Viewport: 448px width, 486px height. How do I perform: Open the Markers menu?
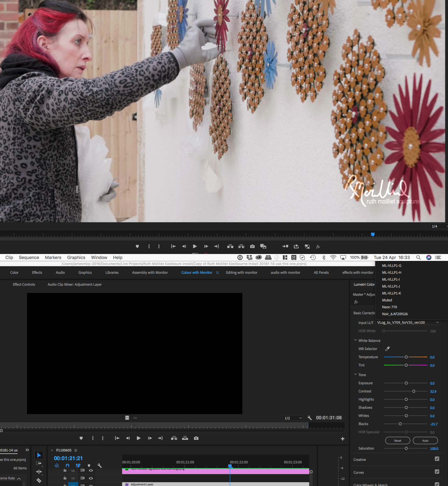(53, 257)
